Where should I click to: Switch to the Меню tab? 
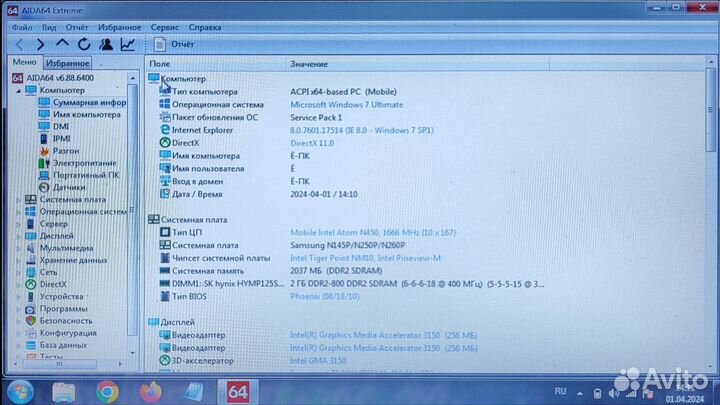24,62
